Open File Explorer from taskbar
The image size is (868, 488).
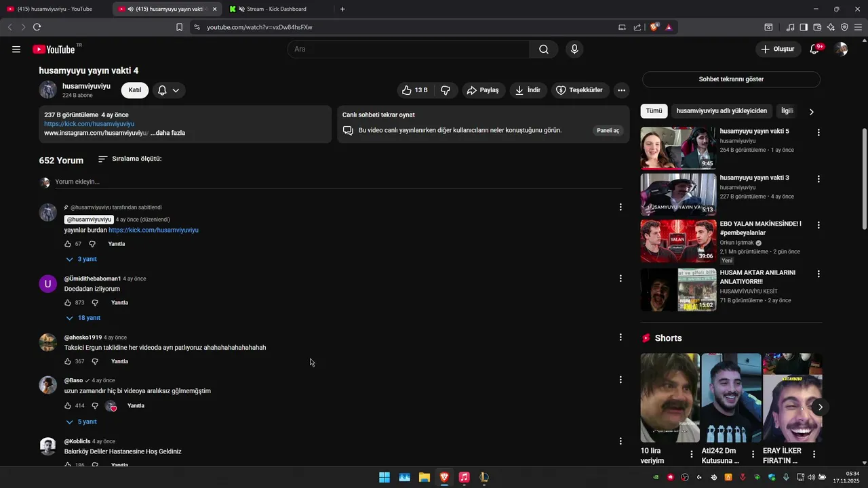(x=424, y=477)
